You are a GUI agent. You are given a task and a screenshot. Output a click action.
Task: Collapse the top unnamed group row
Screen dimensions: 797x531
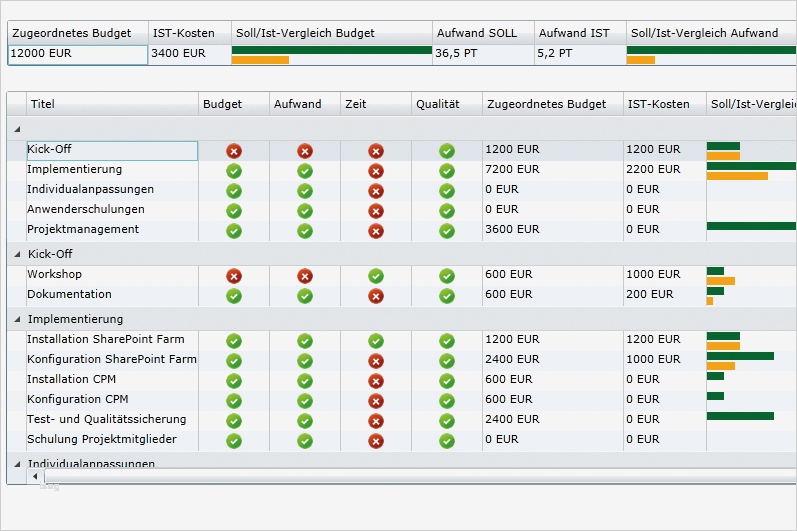(x=17, y=130)
